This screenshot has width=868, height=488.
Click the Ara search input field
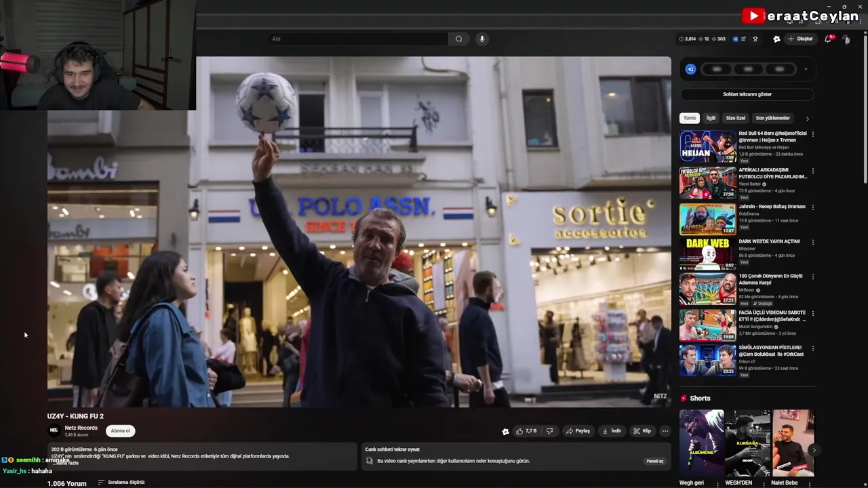(357, 39)
